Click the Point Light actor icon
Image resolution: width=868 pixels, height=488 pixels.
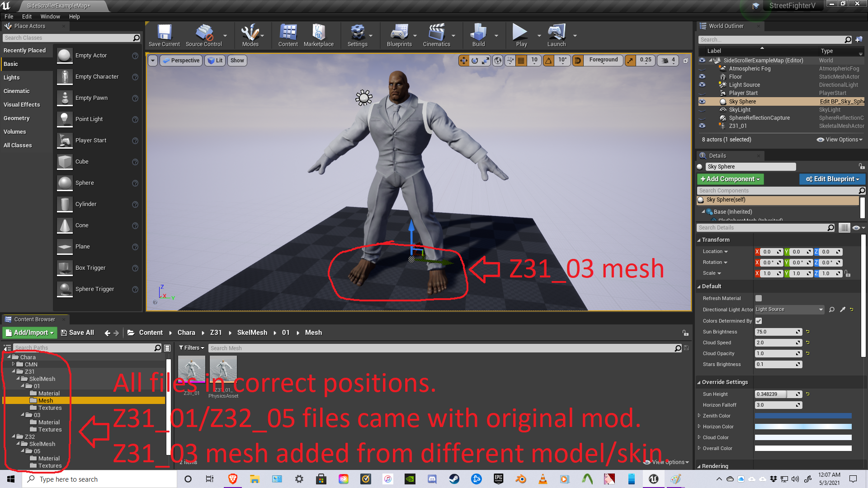(x=65, y=119)
